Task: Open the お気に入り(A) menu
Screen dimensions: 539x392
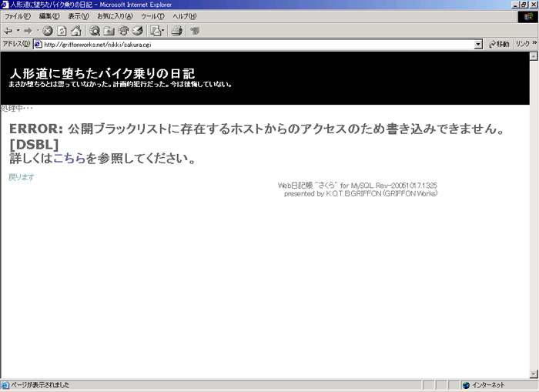Action: (115, 16)
